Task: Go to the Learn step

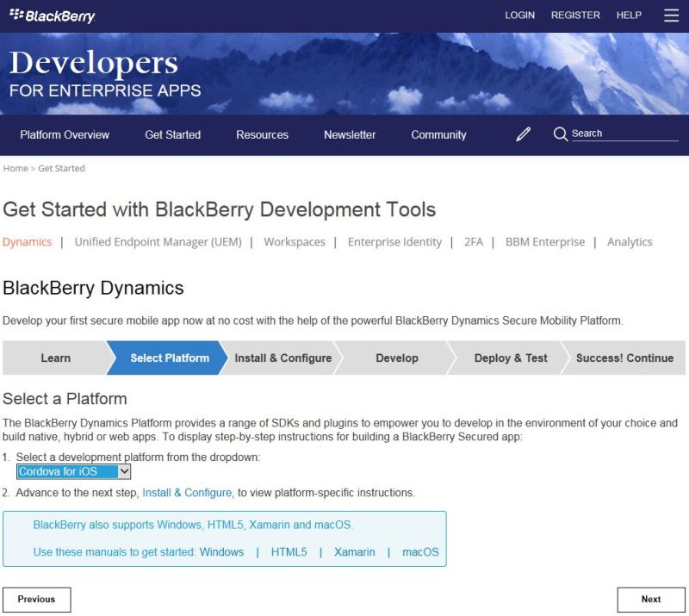Action: tap(55, 358)
